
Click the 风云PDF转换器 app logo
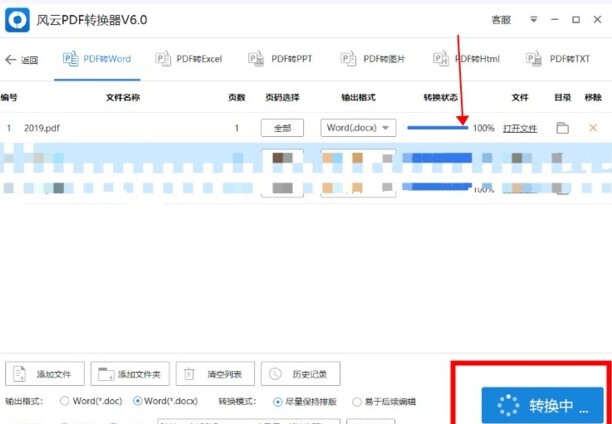[x=17, y=20]
